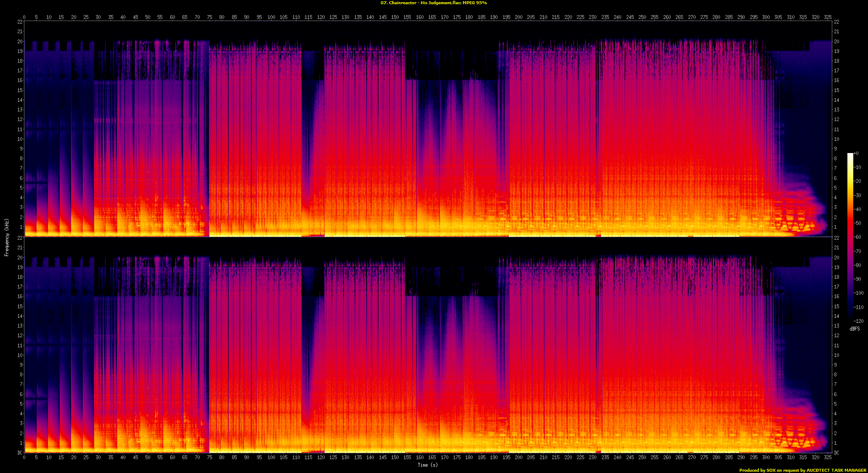Click the 325 marker on bottom time axis
The image size is (868, 473).
[x=828, y=457]
